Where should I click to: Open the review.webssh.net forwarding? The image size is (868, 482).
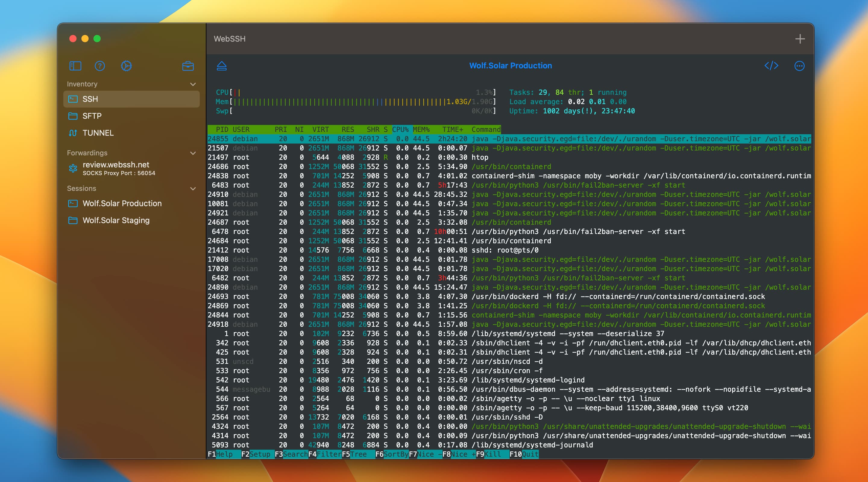click(131, 168)
